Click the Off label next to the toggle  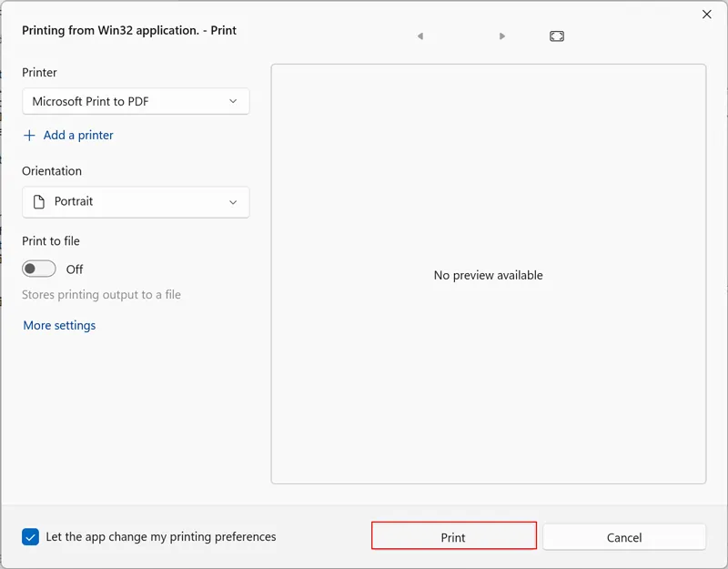click(75, 269)
